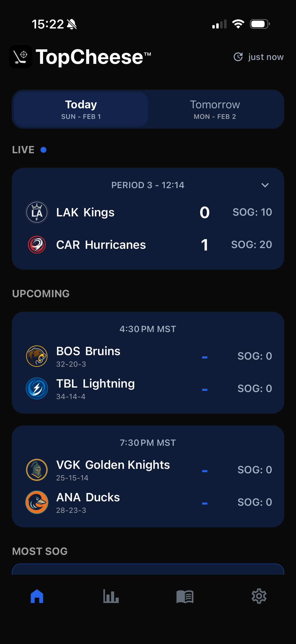
Task: Tap the LA Kings team logo
Action: click(37, 212)
